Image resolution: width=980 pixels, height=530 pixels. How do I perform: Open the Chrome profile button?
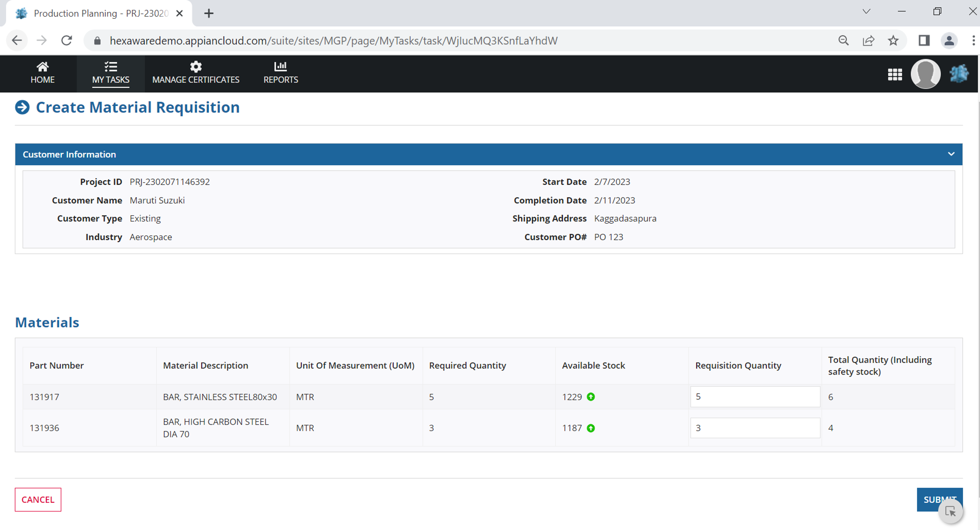point(949,40)
